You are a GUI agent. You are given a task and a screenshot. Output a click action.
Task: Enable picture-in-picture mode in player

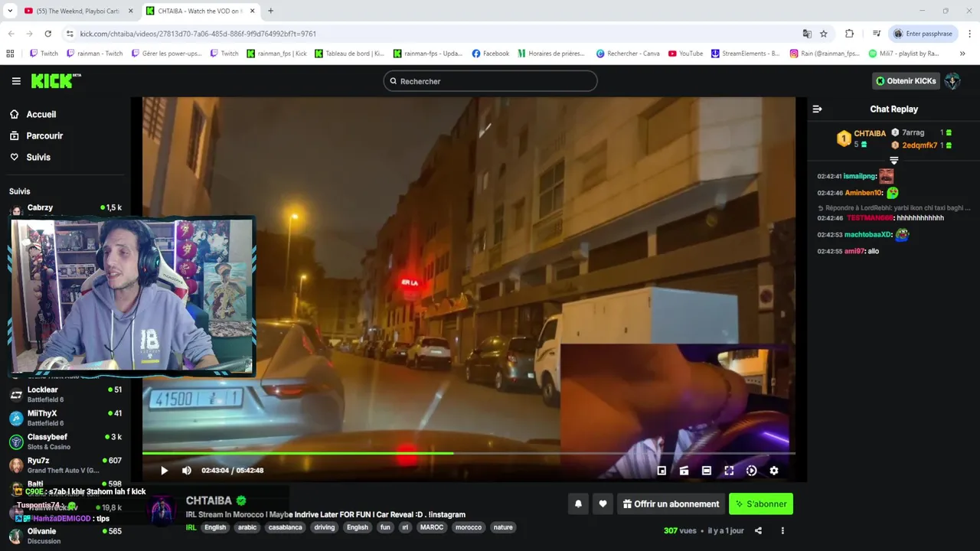661,471
